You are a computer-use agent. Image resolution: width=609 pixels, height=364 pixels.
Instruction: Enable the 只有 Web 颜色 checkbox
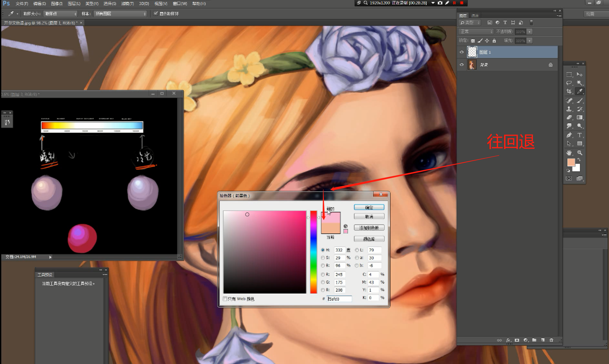click(x=225, y=299)
